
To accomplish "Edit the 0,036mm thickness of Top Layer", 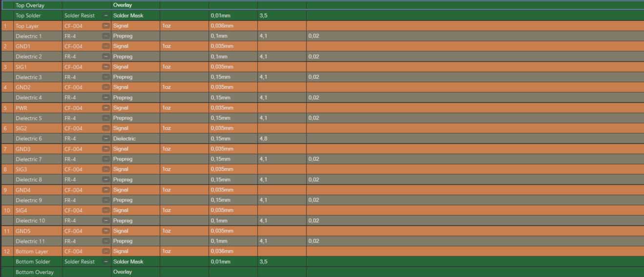I will pos(222,26).
